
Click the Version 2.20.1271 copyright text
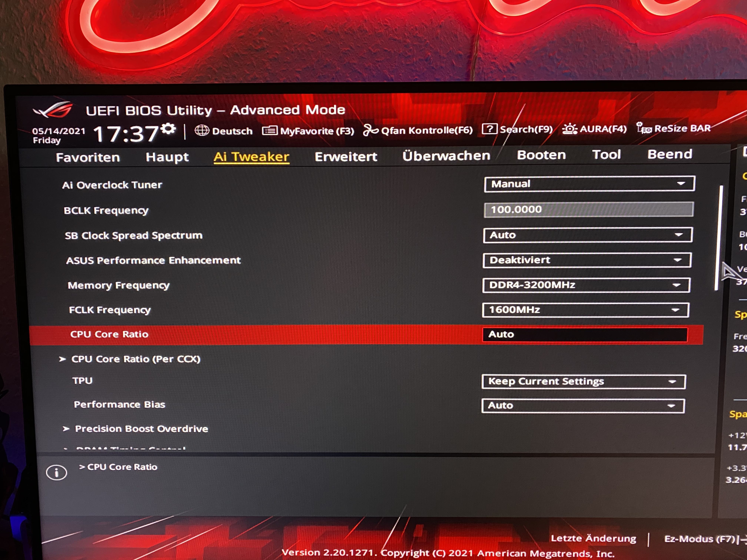pos(448,553)
